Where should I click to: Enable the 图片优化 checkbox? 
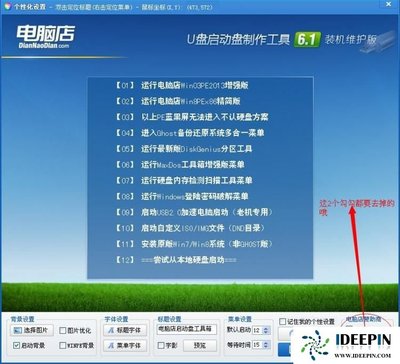[x=62, y=330]
